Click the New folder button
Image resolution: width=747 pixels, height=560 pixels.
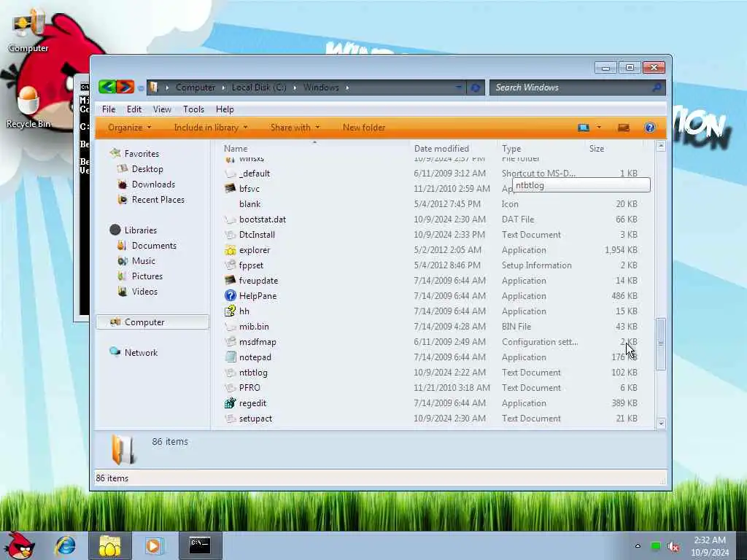364,128
